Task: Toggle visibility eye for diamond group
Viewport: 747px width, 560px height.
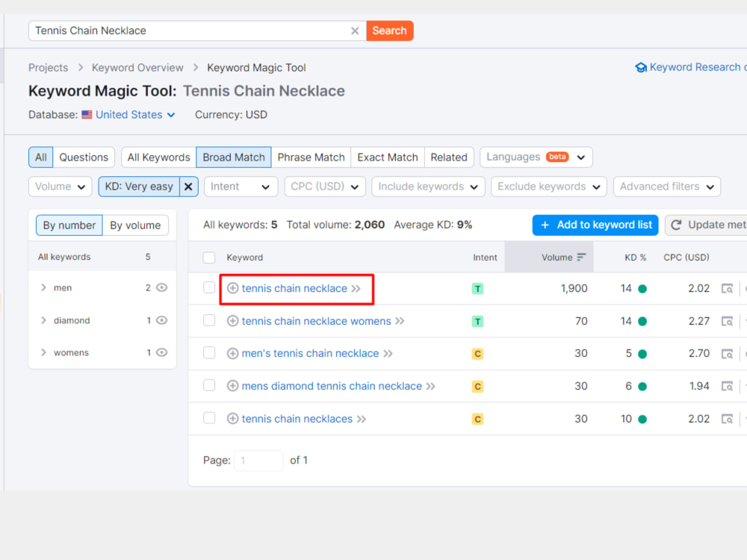Action: tap(162, 320)
